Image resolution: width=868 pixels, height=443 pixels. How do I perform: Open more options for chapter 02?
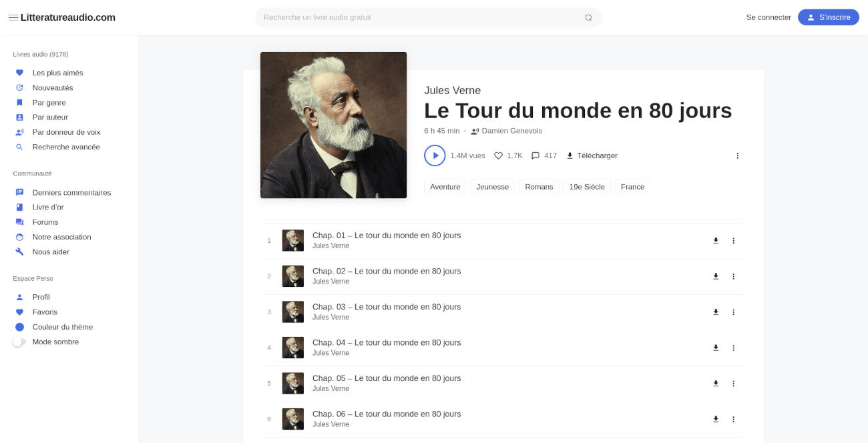[x=733, y=276]
